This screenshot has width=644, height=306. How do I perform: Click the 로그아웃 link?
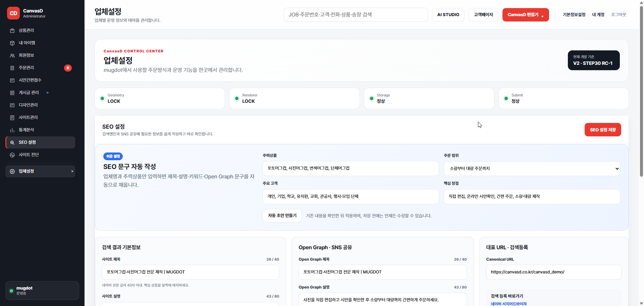point(619,15)
